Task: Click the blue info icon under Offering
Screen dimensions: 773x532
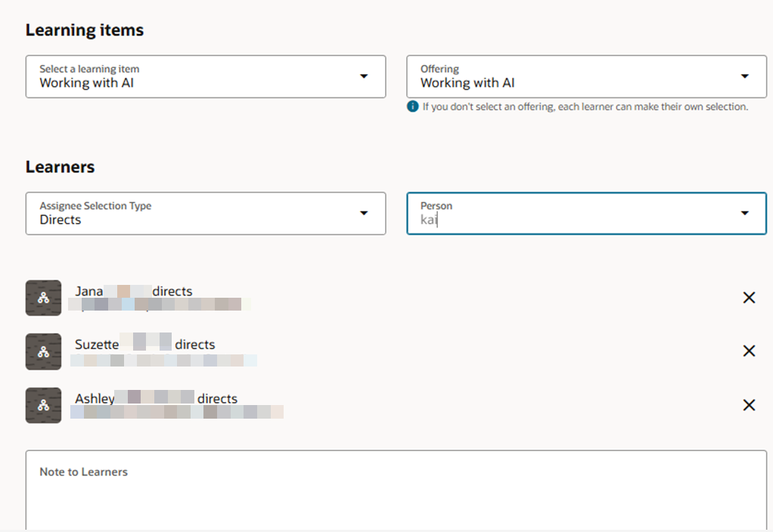Action: coord(412,107)
